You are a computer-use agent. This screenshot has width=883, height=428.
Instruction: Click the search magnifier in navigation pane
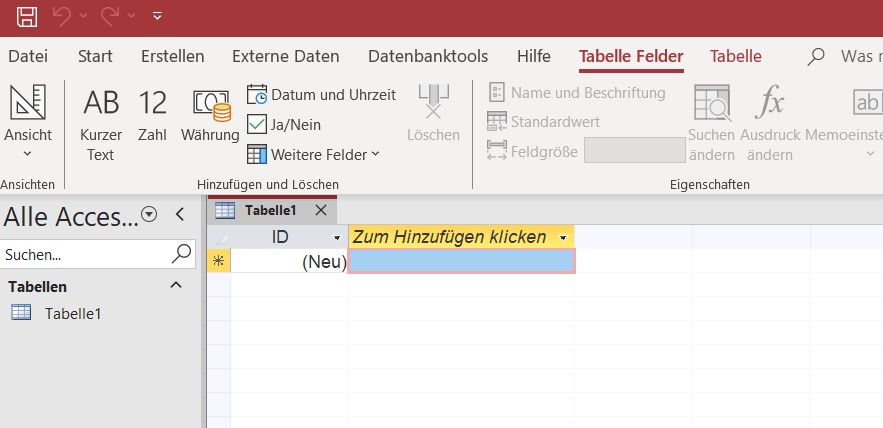[x=181, y=255]
